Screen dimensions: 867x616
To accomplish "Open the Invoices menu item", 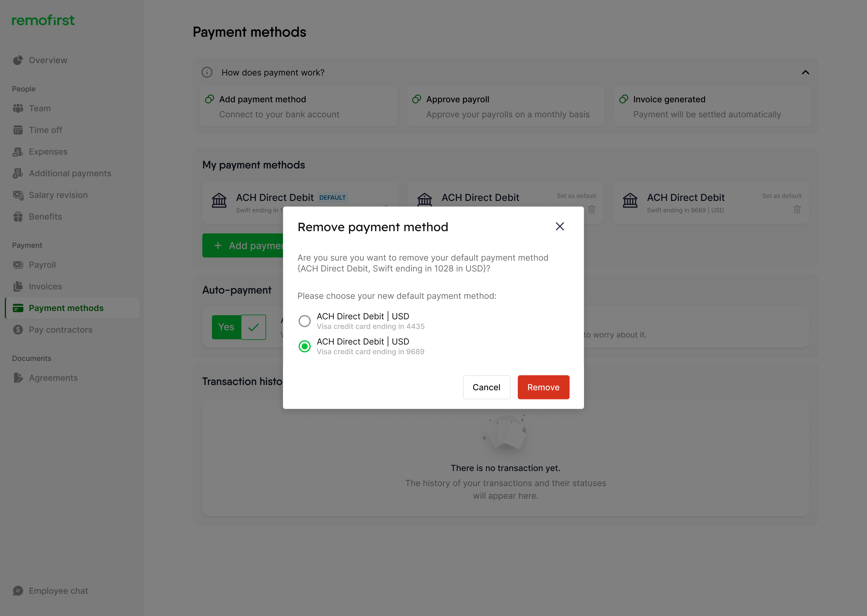I will point(45,286).
